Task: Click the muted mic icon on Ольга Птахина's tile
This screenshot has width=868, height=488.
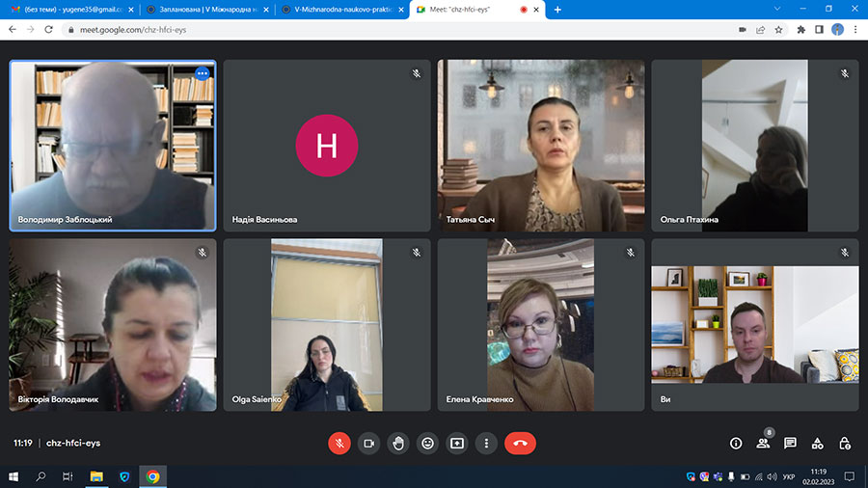Action: [845, 73]
